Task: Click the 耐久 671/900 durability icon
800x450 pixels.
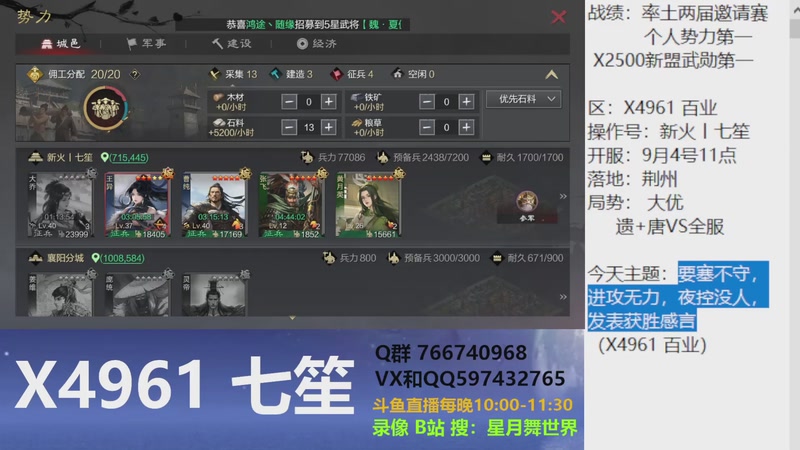Action: click(x=496, y=258)
